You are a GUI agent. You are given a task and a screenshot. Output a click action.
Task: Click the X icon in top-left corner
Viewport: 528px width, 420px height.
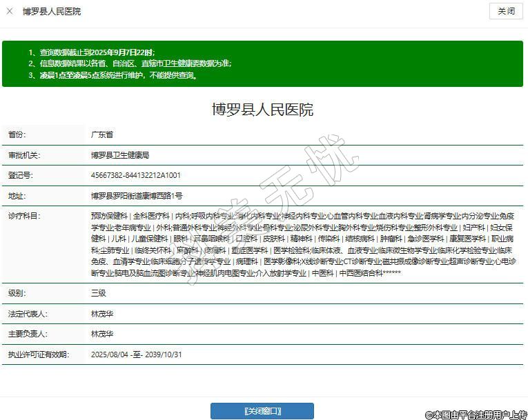[10, 12]
